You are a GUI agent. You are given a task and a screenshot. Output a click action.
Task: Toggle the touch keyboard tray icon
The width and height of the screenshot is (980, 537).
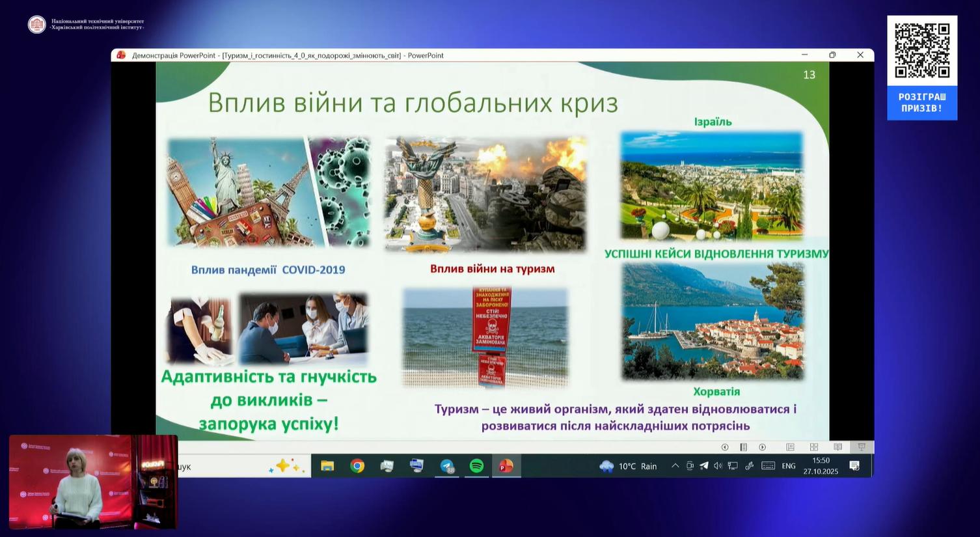[x=768, y=466]
